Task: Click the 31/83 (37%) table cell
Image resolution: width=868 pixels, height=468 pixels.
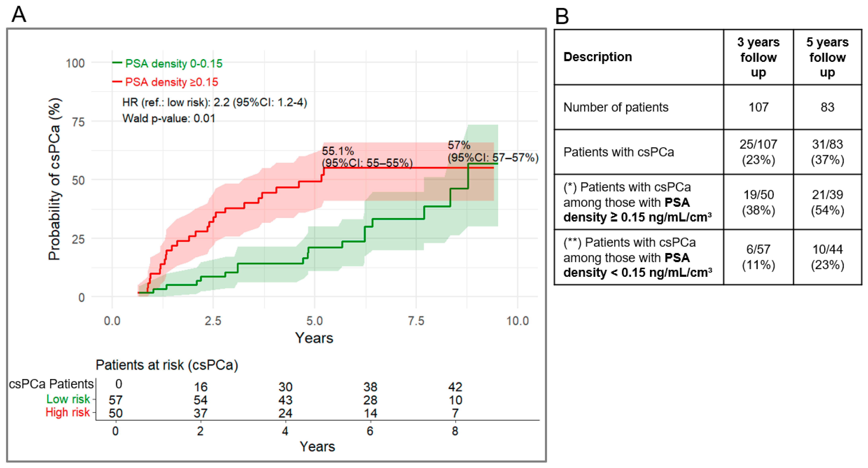Action: [827, 152]
